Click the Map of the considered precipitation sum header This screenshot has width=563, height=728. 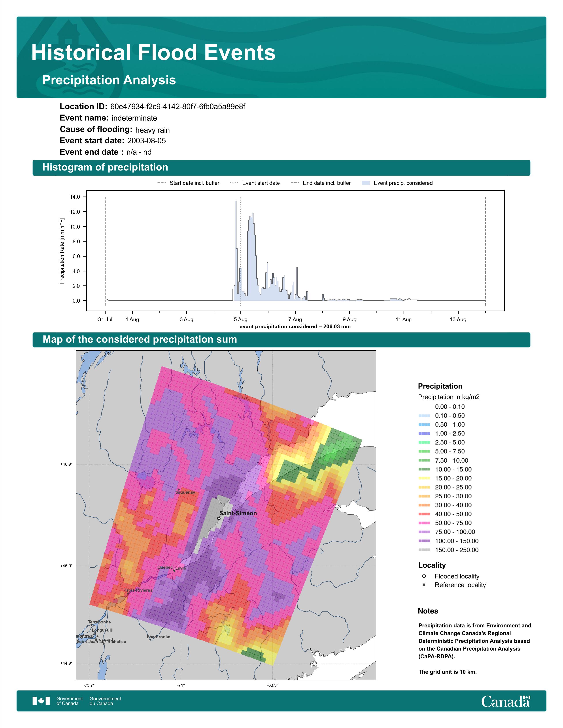click(x=140, y=339)
